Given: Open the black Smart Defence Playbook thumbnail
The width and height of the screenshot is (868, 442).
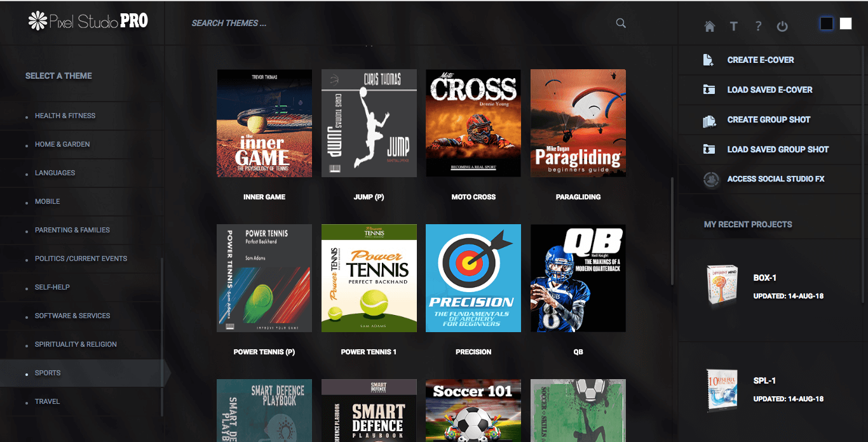Looking at the screenshot, I should pyautogui.click(x=369, y=410).
